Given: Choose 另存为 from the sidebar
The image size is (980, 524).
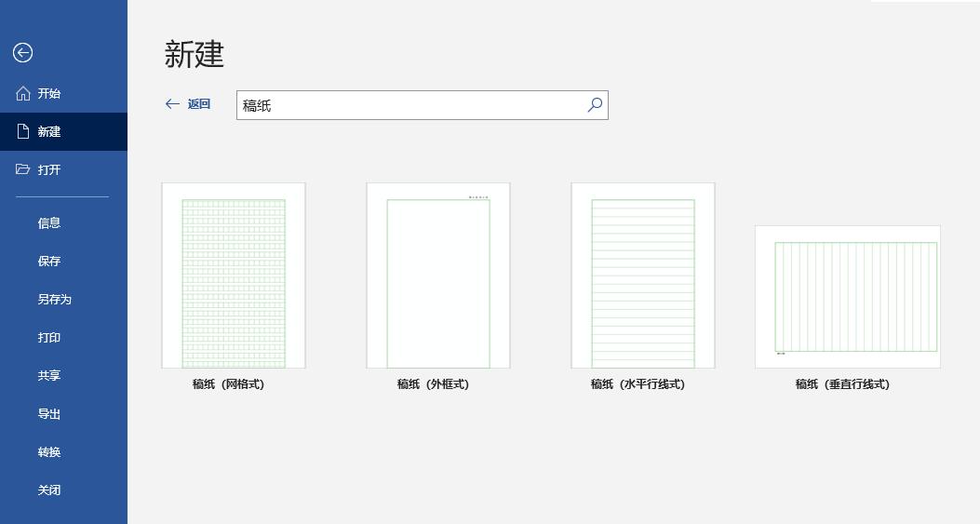Looking at the screenshot, I should pos(63,299).
